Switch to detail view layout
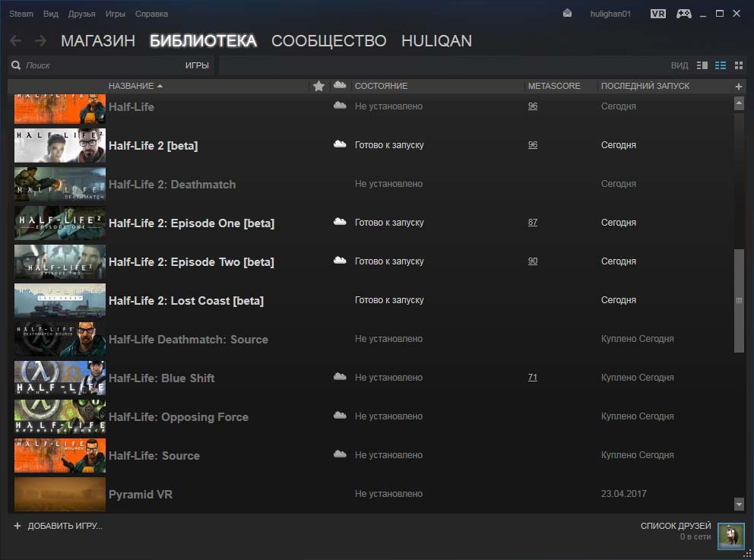Screen dimensions: 754x560 702,65
